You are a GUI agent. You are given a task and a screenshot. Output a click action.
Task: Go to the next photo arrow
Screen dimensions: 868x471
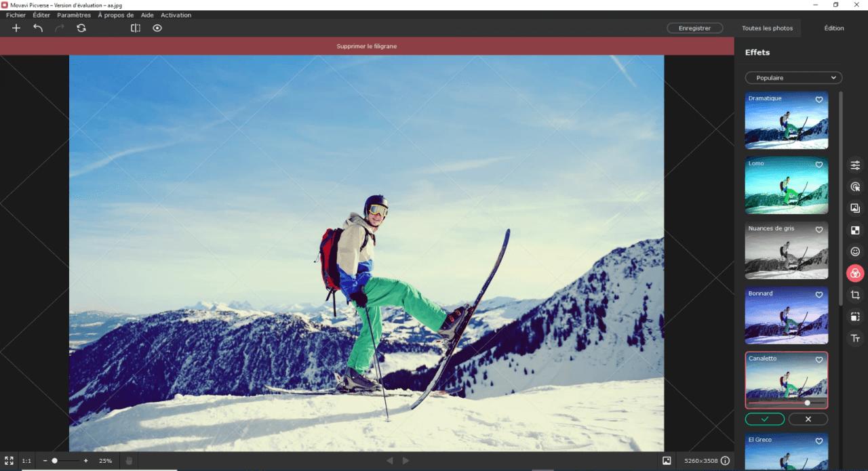click(x=406, y=461)
